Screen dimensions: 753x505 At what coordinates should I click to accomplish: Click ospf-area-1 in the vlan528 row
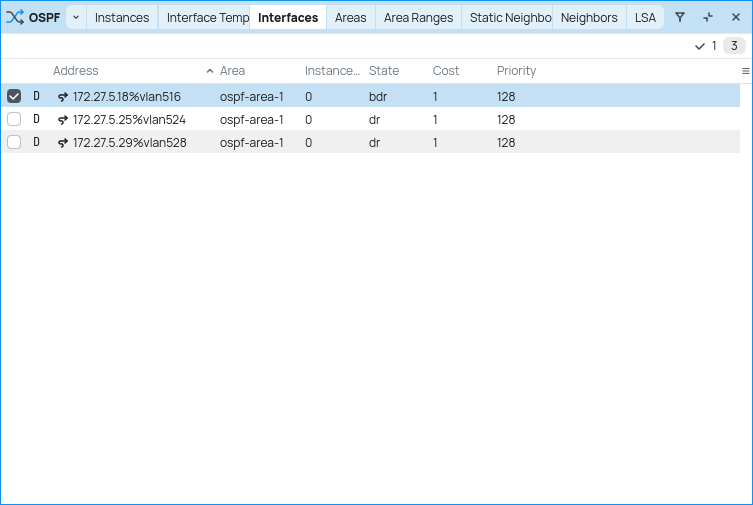coord(252,143)
